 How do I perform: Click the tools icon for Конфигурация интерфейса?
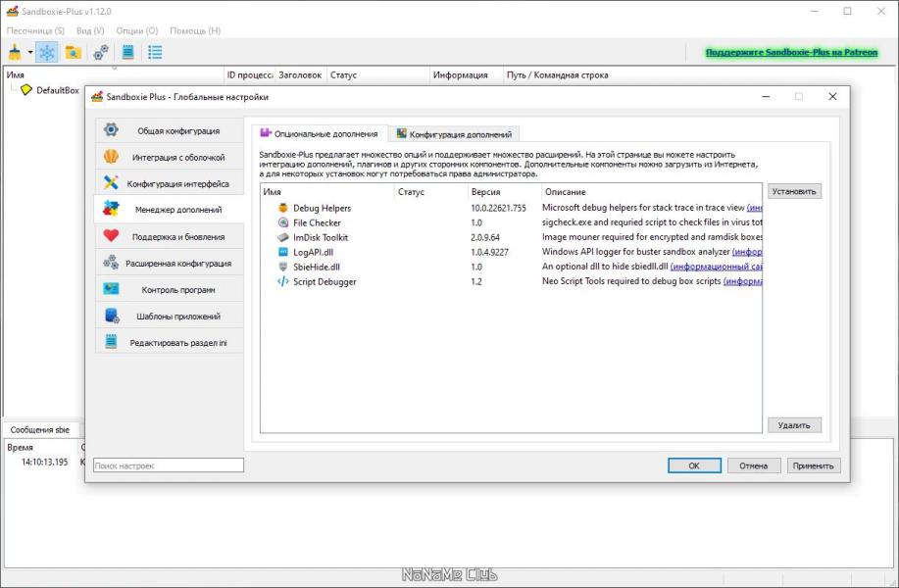pos(111,182)
